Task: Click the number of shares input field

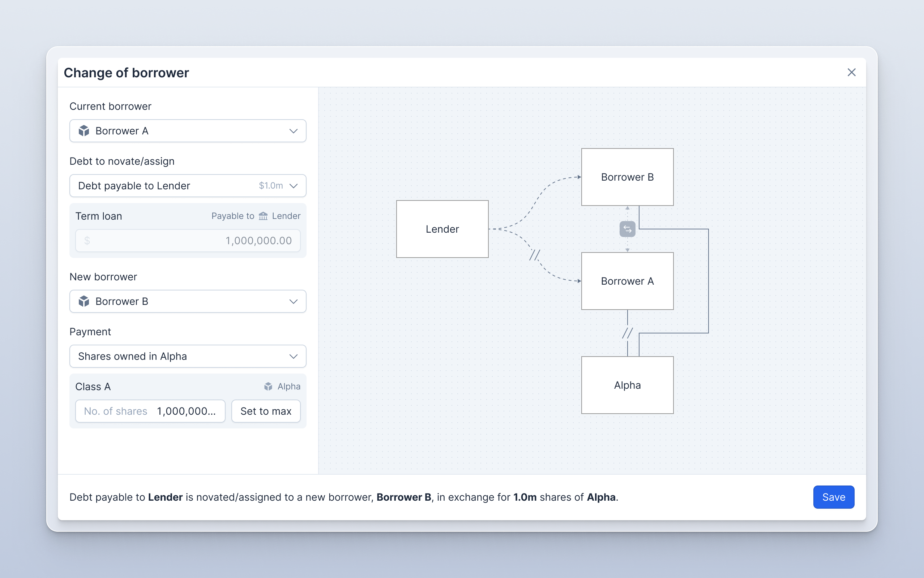Action: click(x=150, y=411)
